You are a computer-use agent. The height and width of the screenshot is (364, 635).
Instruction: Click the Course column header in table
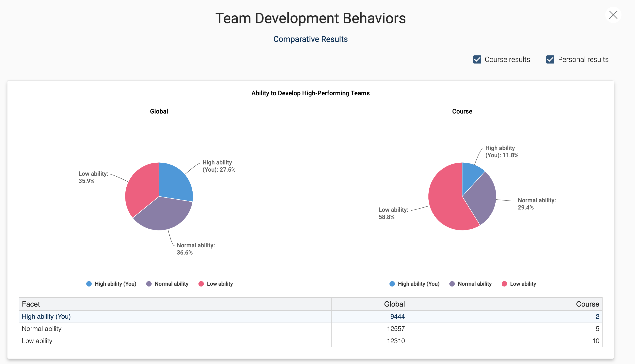tap(587, 304)
